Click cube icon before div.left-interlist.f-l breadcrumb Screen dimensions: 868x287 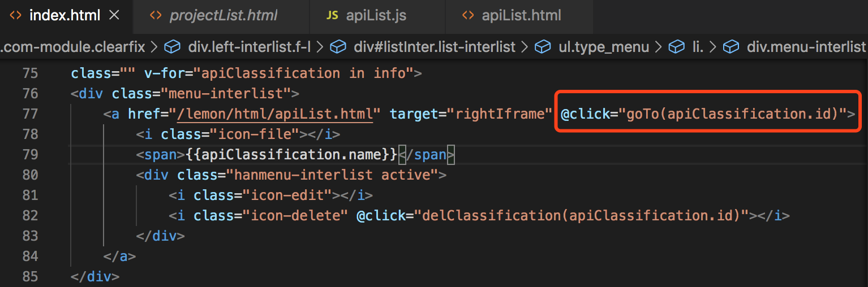pos(173,47)
